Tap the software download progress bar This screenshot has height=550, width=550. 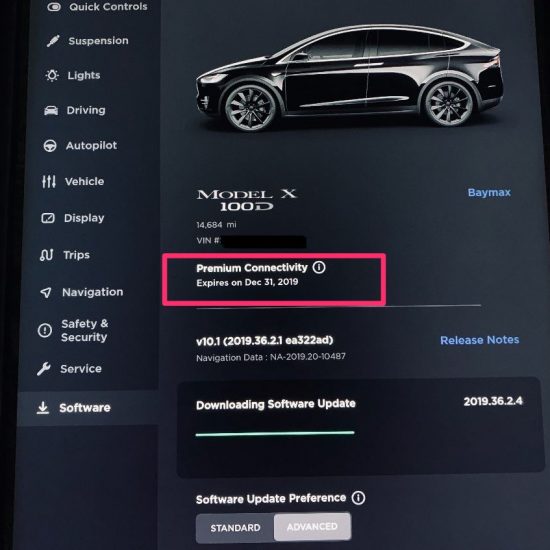(x=275, y=434)
